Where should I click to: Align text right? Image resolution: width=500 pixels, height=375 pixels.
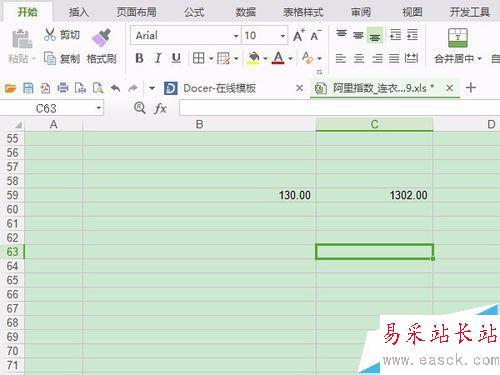point(377,59)
